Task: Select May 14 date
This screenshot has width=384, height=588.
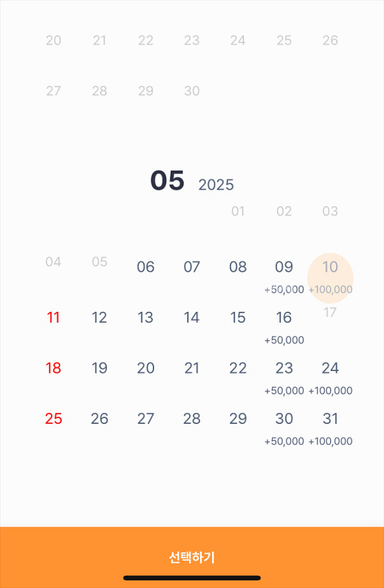Action: [192, 318]
